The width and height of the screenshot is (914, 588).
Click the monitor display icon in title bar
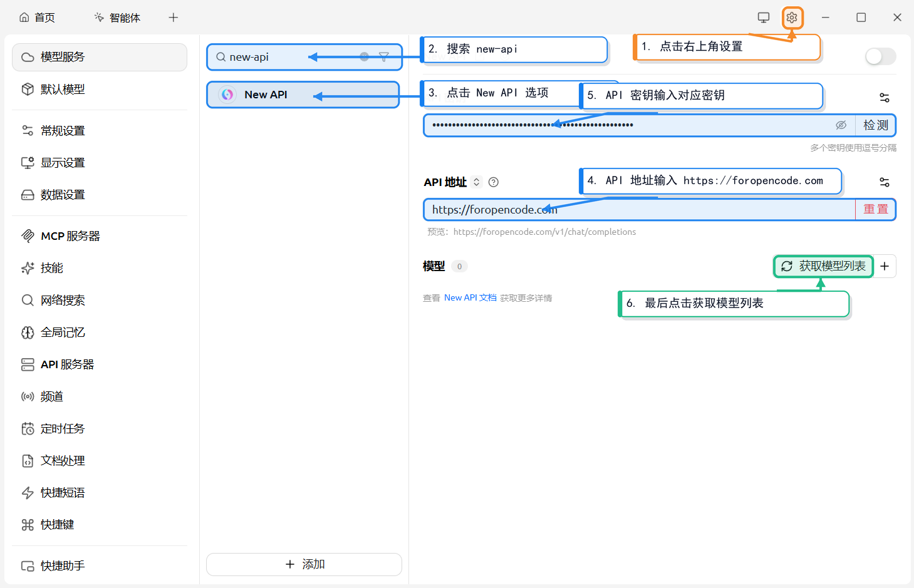[x=764, y=18]
